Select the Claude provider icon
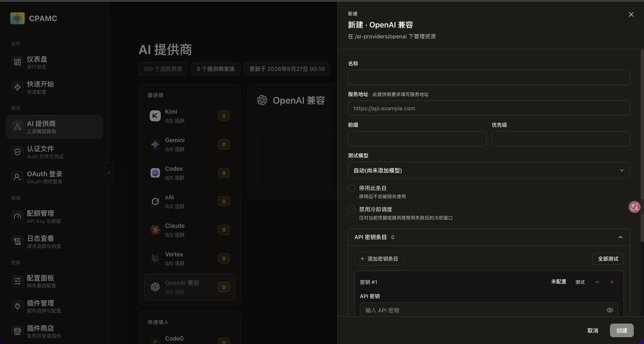Viewport: 644px width, 344px height. [x=155, y=230]
